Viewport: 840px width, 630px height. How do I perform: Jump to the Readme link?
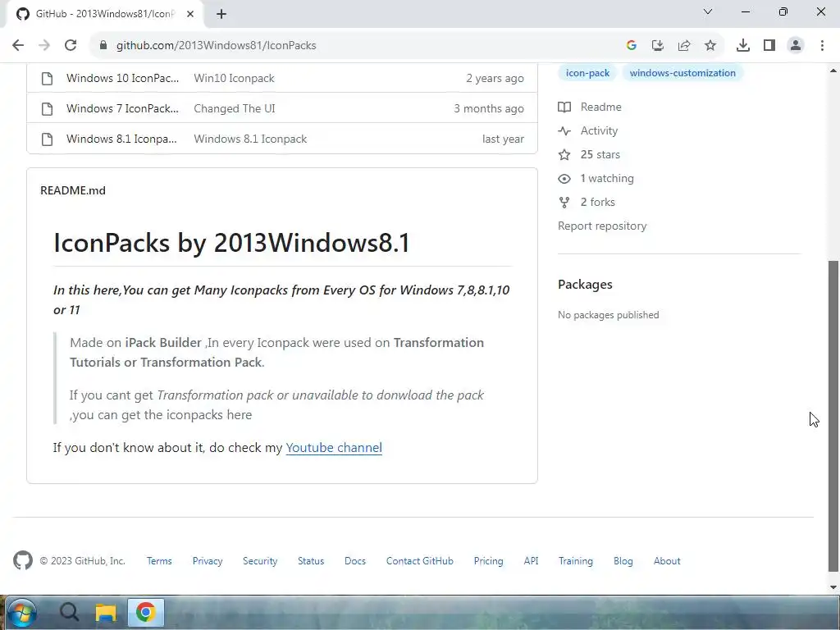(x=601, y=107)
